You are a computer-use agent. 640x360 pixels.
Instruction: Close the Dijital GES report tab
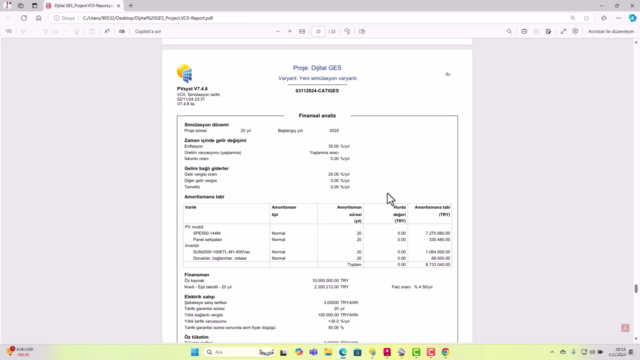tap(118, 6)
